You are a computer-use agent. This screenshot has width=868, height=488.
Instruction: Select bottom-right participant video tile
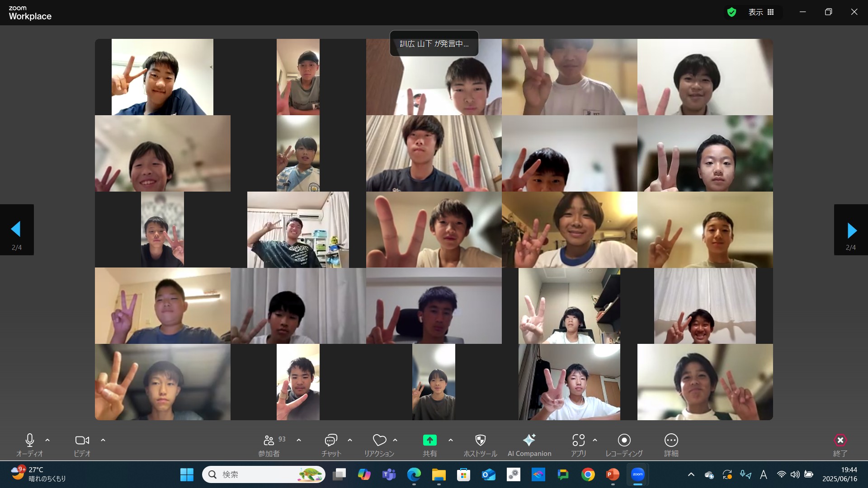point(705,382)
